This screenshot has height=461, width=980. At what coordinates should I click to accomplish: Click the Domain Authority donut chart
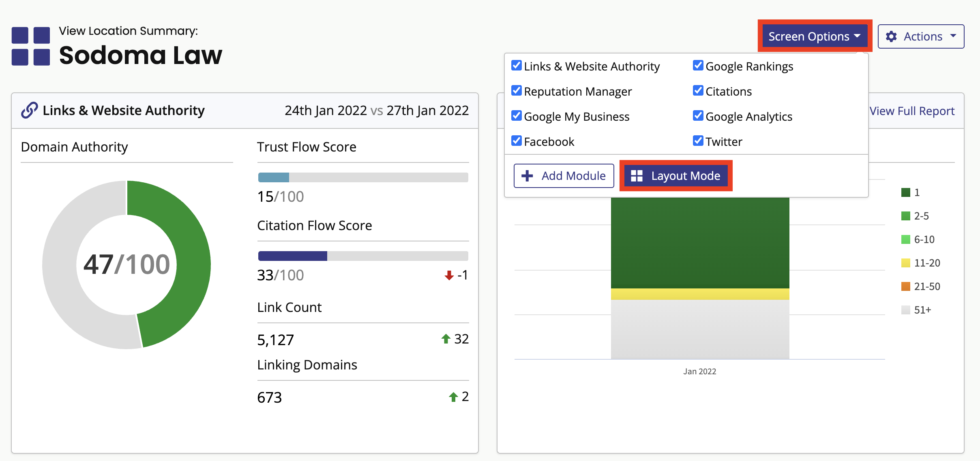point(127,265)
